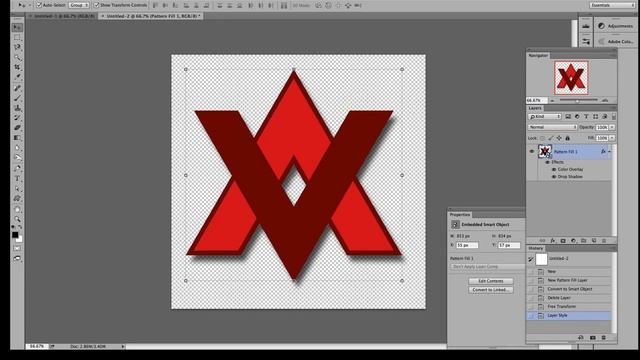The width and height of the screenshot is (640, 360).
Task: Toggle the Auto-Select checkbox
Action: [39, 5]
